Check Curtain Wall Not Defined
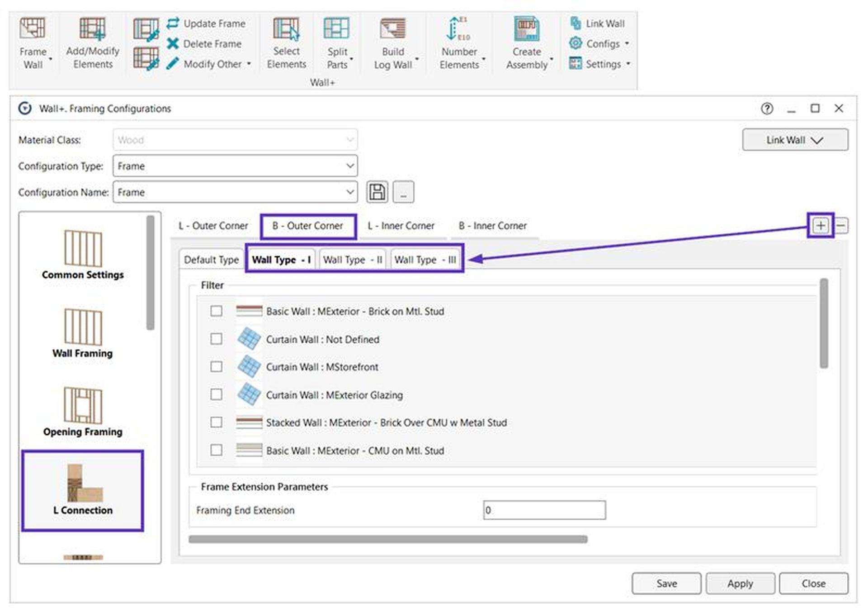This screenshot has height=611, width=868. [217, 339]
